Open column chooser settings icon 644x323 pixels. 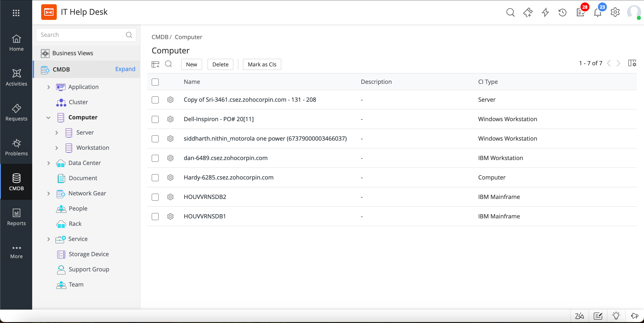tap(632, 63)
